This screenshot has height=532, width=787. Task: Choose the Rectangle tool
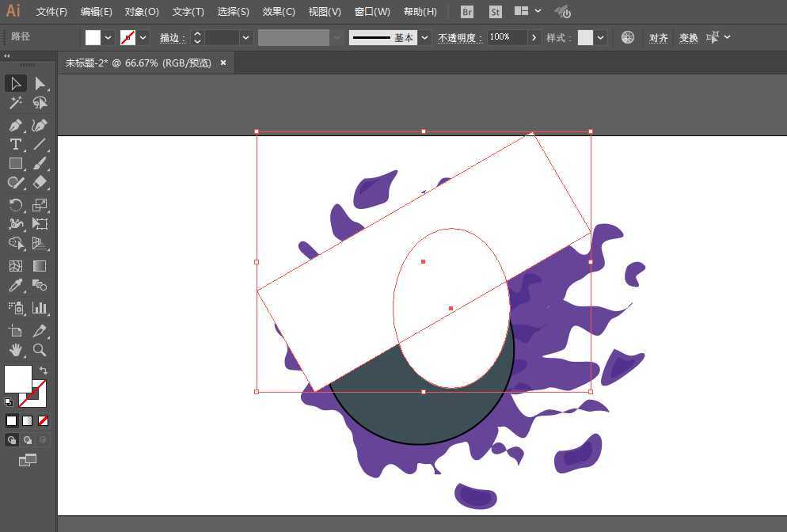(15, 163)
